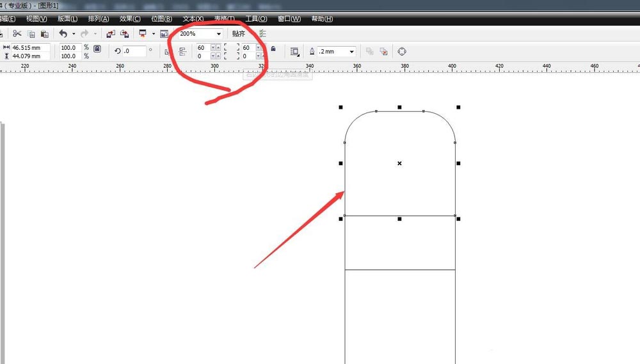This screenshot has height=364, width=640.
Task: Click the Copy icon
Action: 31,34
